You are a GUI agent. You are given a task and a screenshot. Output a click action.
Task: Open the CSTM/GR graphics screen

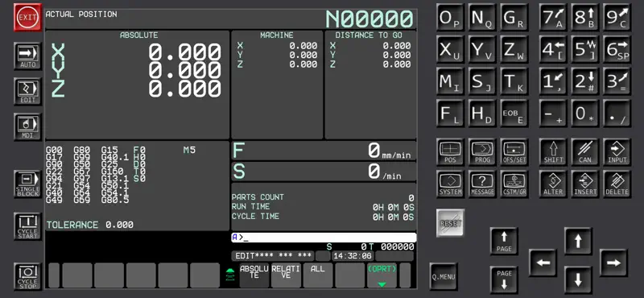514,184
